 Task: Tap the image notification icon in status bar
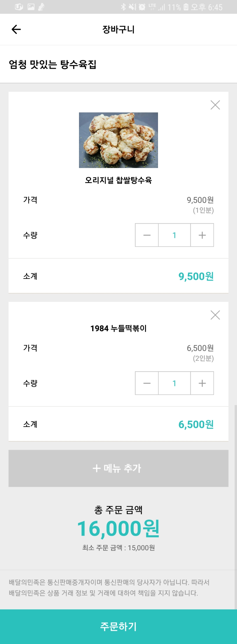click(x=31, y=7)
